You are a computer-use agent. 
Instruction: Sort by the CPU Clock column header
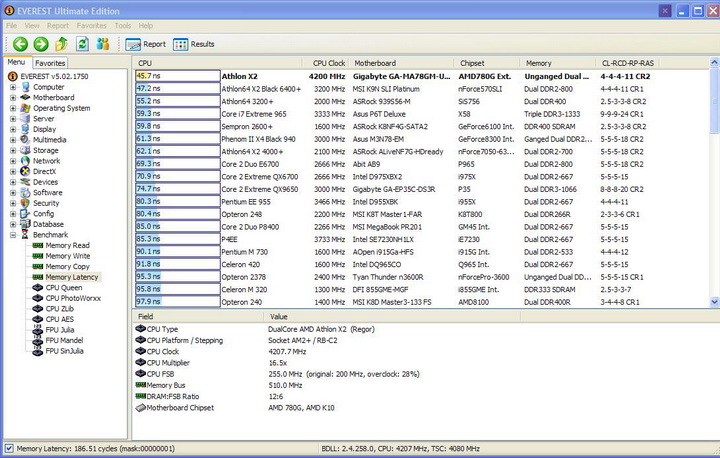coord(328,62)
